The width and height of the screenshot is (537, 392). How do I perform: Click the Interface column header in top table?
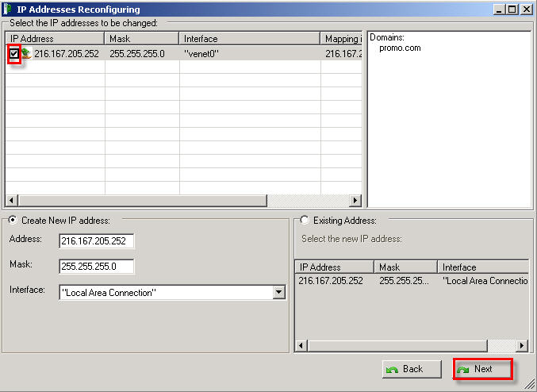pyautogui.click(x=250, y=39)
